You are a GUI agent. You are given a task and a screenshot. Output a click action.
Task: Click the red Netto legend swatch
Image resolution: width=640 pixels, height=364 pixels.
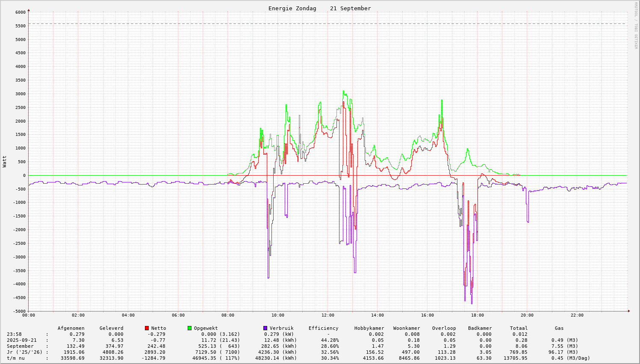click(147, 328)
